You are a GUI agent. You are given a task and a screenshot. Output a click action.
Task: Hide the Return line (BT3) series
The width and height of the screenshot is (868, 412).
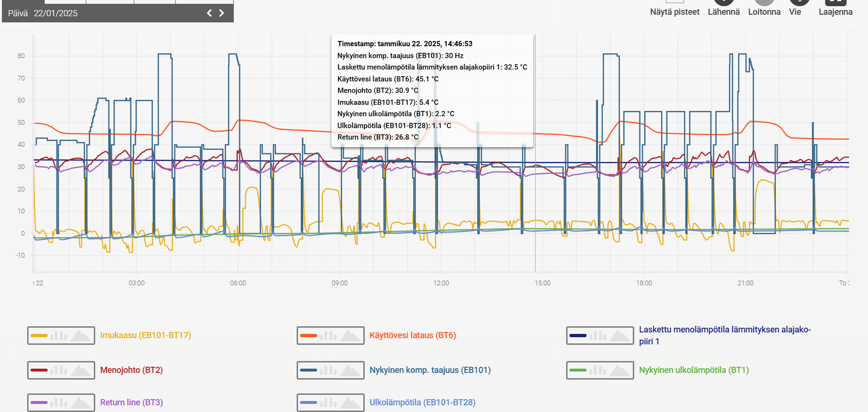pos(131,402)
